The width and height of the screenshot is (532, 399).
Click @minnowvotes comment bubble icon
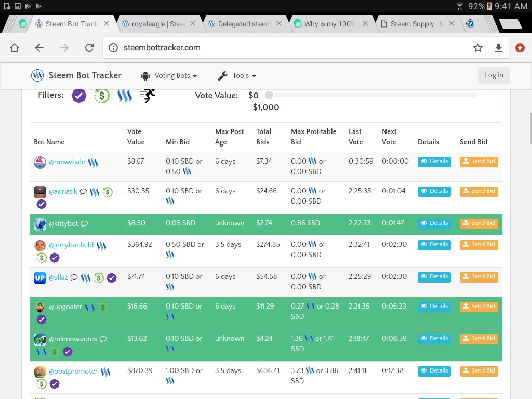tap(103, 339)
